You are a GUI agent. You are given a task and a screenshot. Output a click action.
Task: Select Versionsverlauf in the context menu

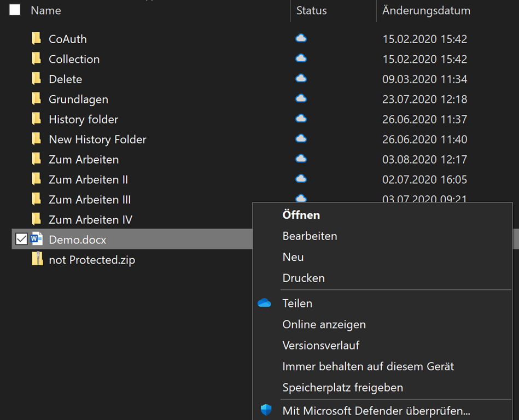tap(320, 345)
